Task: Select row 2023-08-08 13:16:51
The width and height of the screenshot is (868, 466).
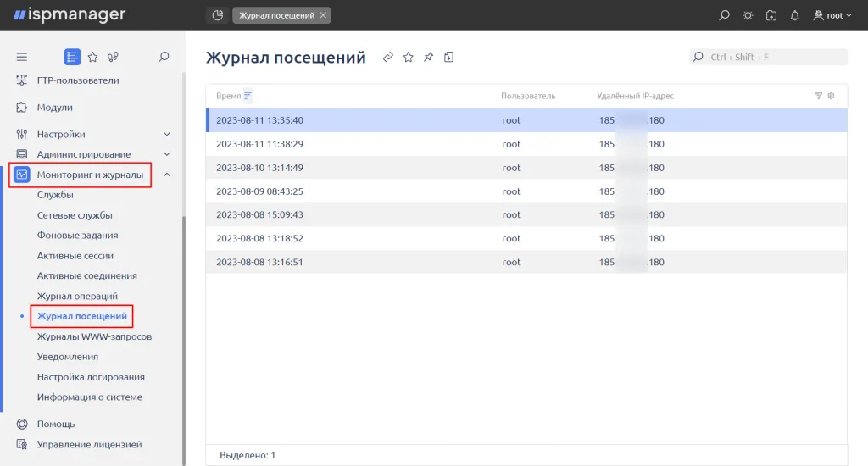Action: (526, 263)
